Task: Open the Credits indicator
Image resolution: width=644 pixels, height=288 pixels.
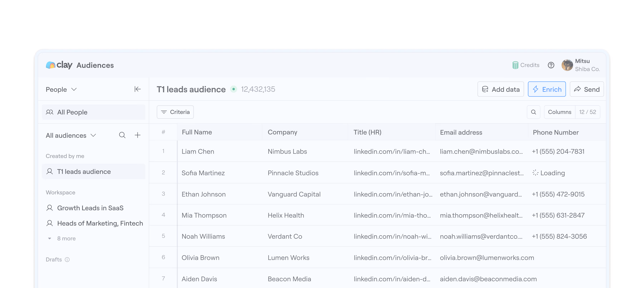Action: (x=526, y=65)
